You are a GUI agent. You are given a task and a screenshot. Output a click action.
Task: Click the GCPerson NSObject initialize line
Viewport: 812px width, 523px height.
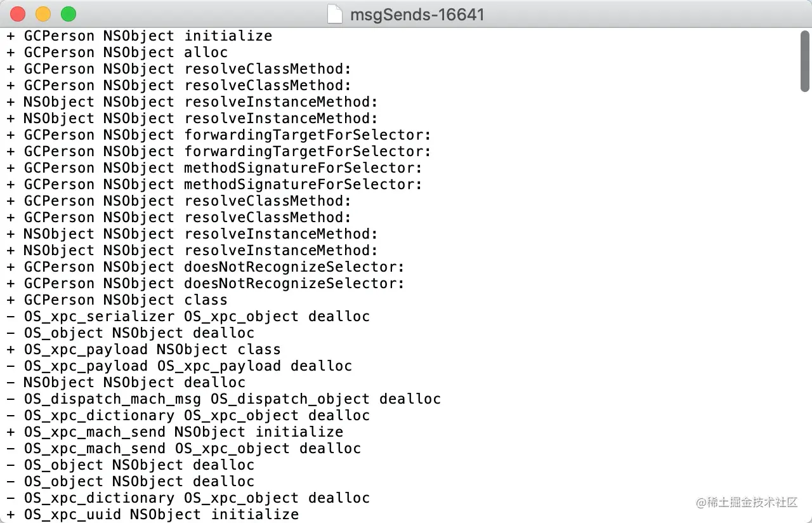[140, 36]
